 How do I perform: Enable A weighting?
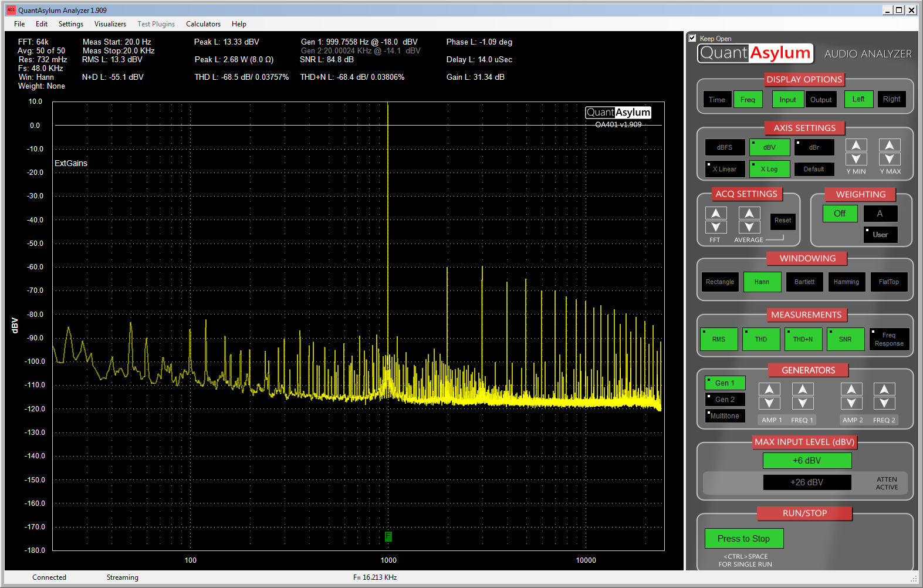pyautogui.click(x=880, y=214)
